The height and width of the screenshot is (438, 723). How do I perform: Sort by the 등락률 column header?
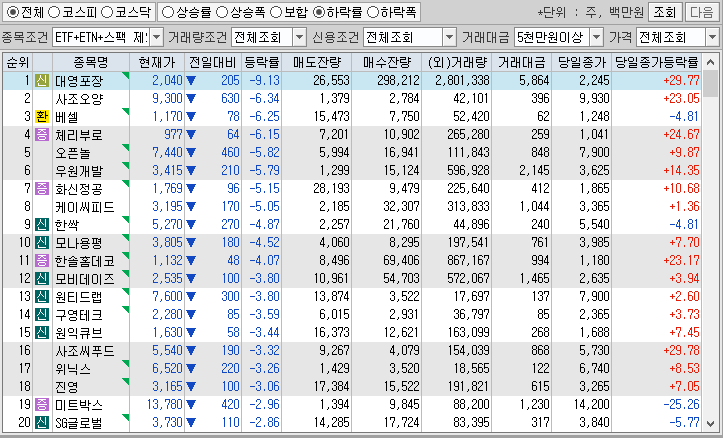(x=261, y=62)
